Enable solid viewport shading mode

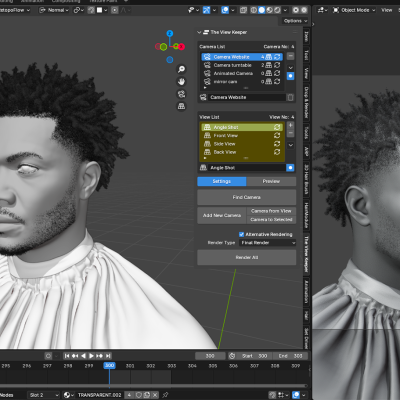click(262, 10)
